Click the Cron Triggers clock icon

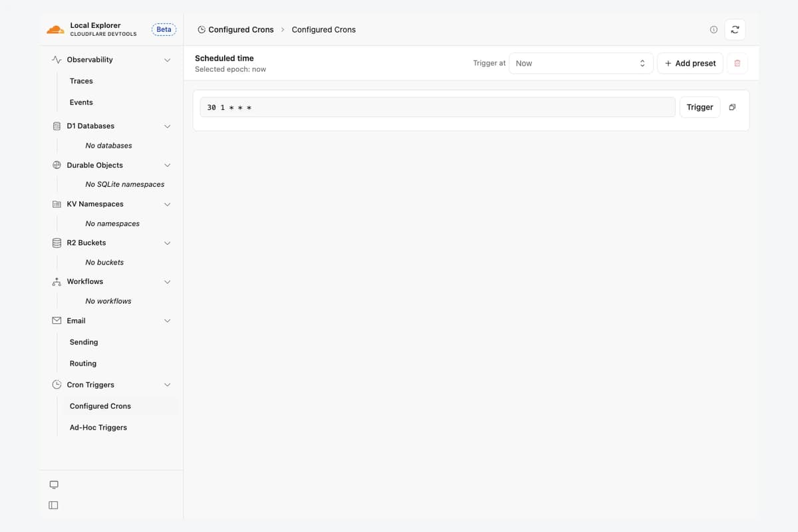pos(57,385)
